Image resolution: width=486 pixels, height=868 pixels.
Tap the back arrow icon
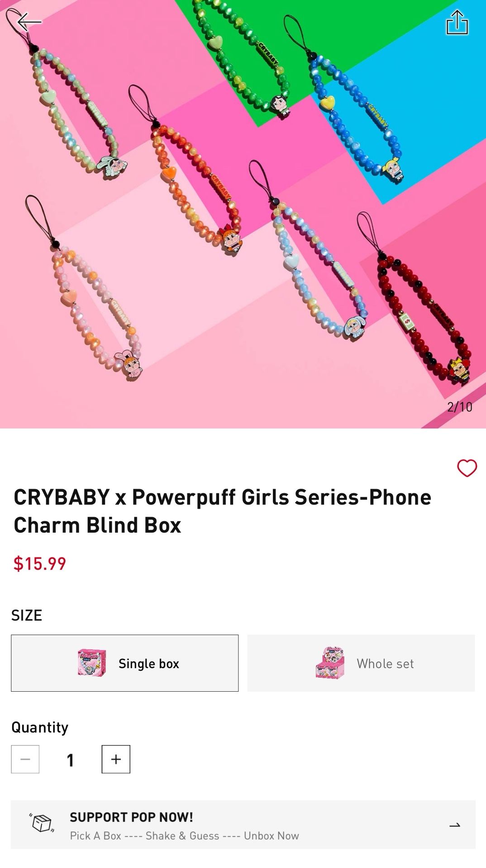[29, 22]
